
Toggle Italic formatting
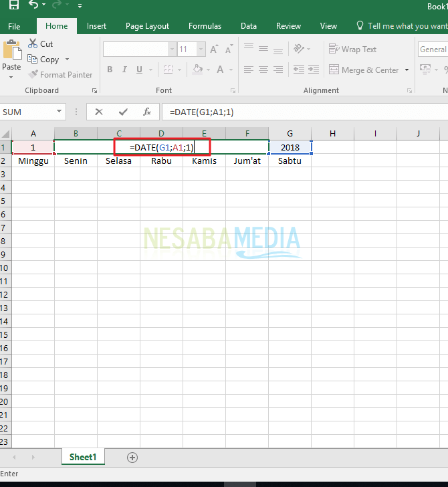coord(124,70)
